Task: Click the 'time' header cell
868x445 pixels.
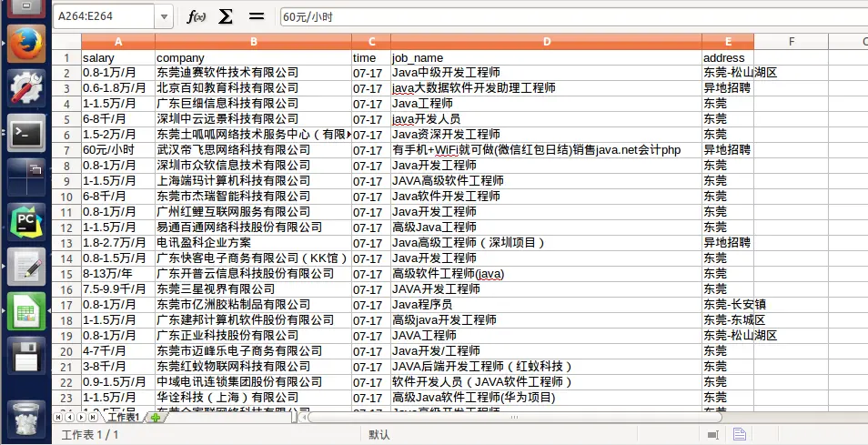Action: (x=371, y=57)
